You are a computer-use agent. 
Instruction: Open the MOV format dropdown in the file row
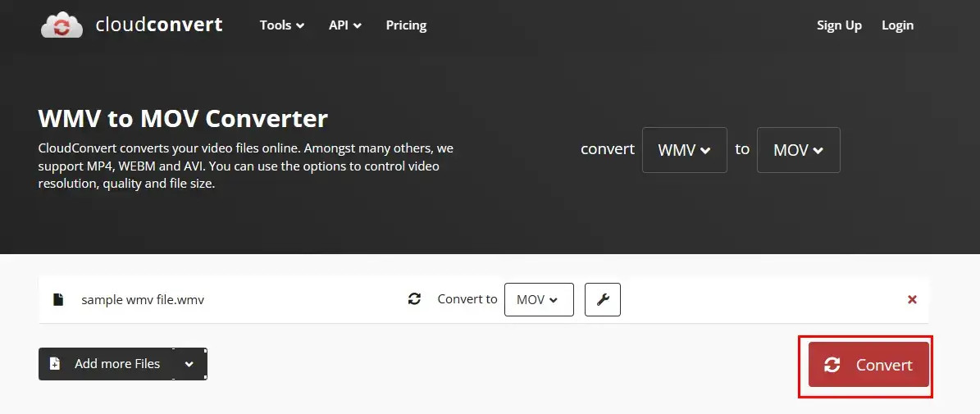tap(539, 300)
